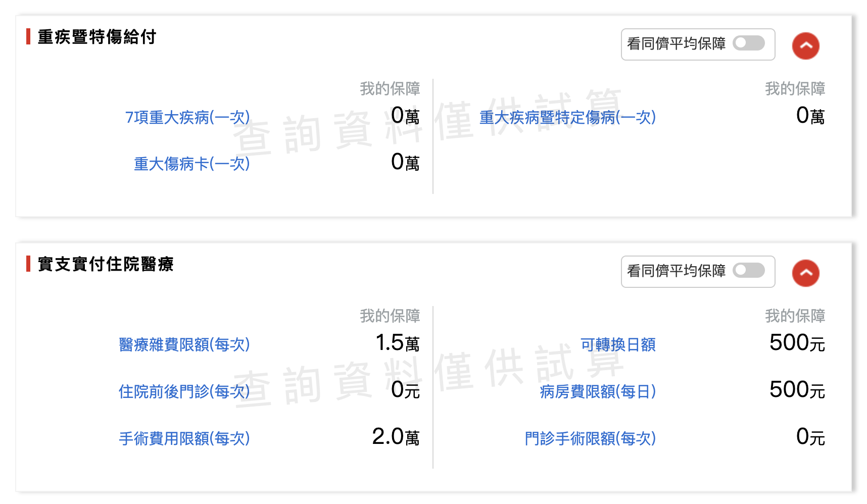Click the 可轉換日額 link
Screen dimensions: 867x504
click(618, 344)
